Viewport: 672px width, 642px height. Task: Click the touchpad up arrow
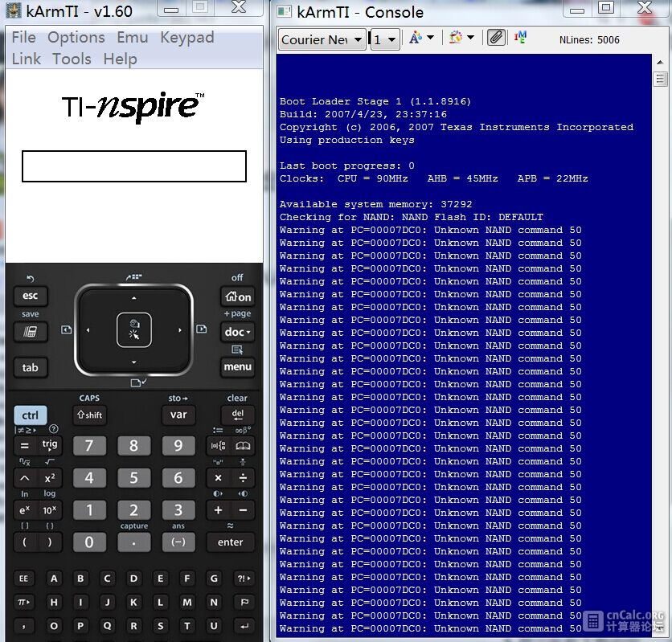[x=134, y=298]
